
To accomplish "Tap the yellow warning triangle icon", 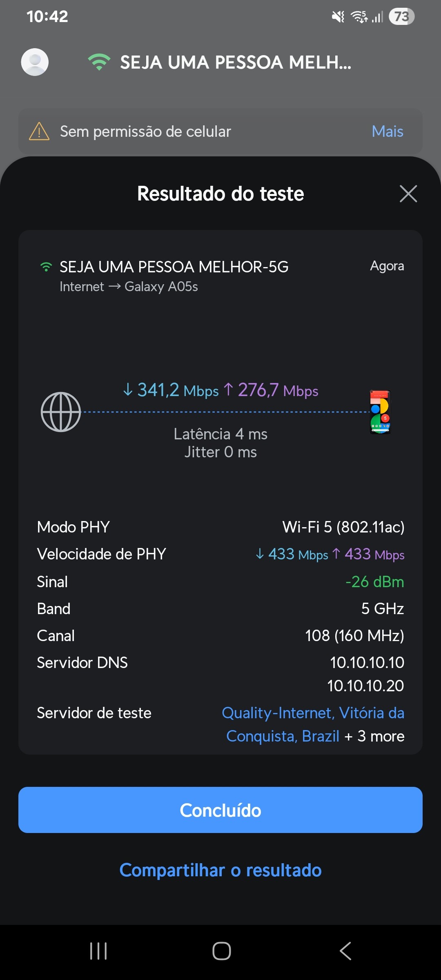I will point(39,131).
